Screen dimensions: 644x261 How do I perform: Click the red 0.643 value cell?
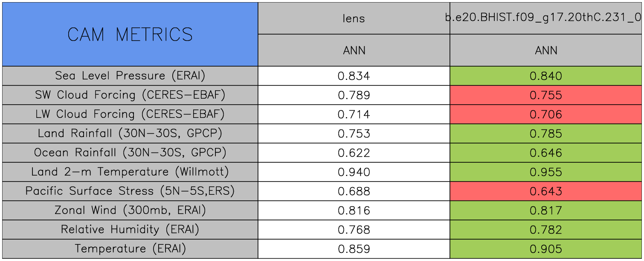546,191
